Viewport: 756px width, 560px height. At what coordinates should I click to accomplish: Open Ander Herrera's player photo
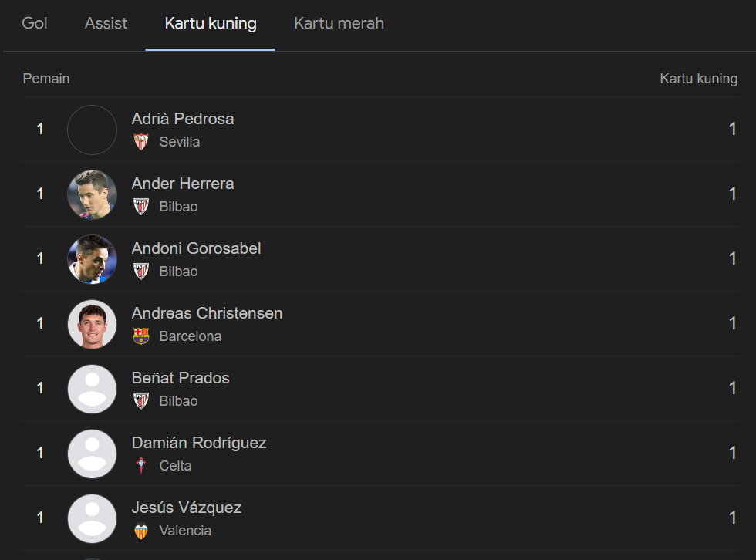[92, 194]
